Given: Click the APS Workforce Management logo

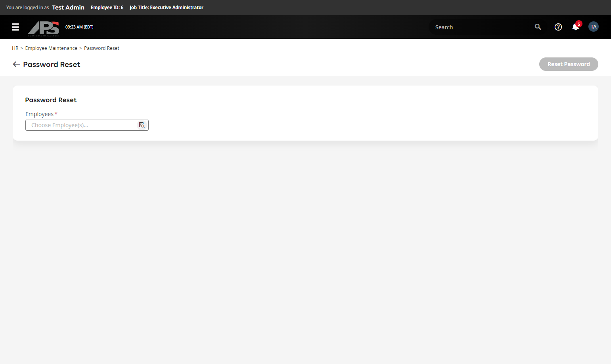Looking at the screenshot, I should pos(44,28).
